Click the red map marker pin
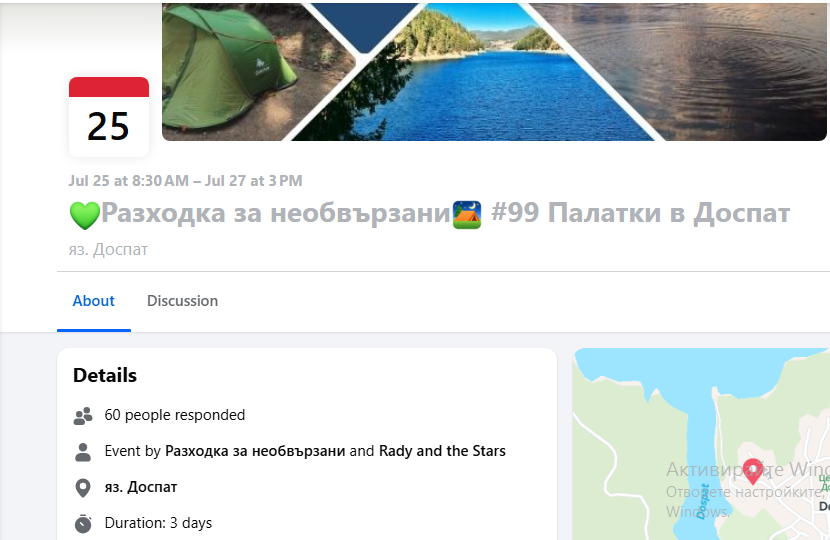The height and width of the screenshot is (540, 830). point(752,471)
